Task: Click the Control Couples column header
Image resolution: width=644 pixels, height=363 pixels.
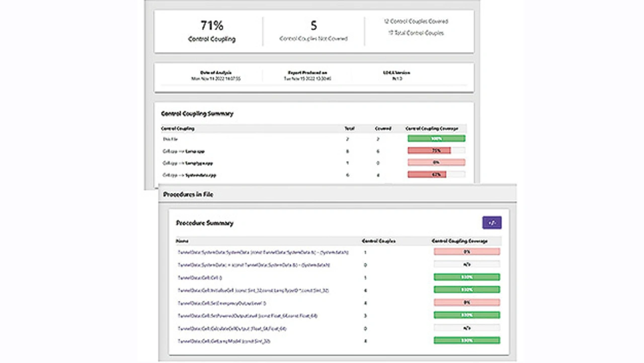Action: [378, 241]
